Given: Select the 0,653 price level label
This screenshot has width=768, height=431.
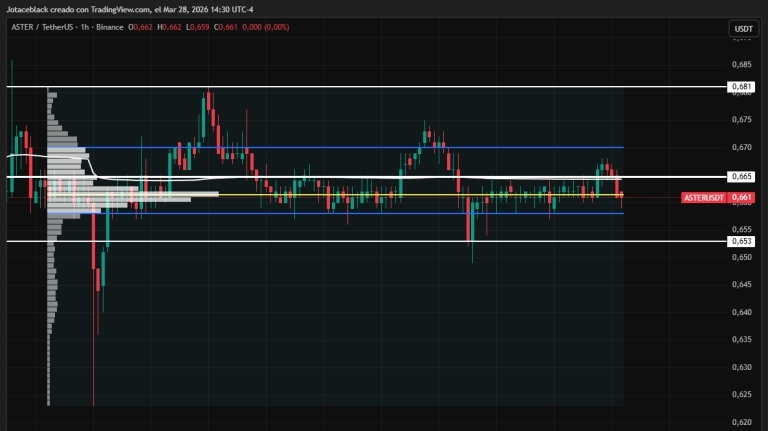Looking at the screenshot, I should coord(741,241).
